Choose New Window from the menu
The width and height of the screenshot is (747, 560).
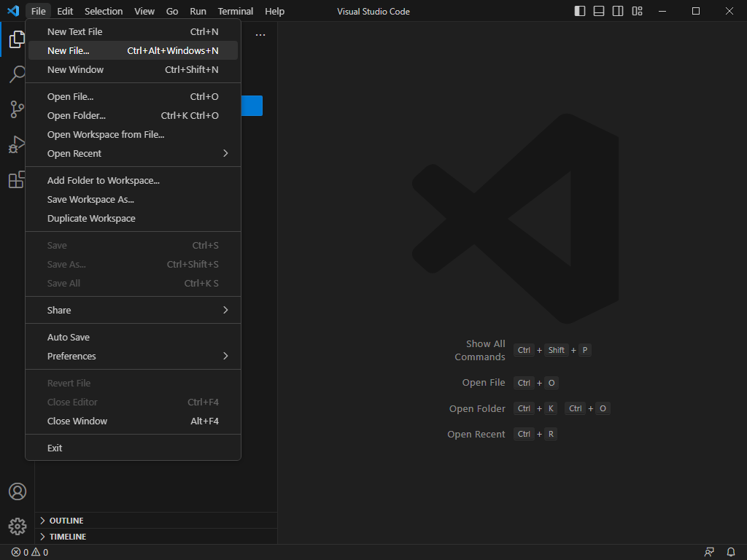[133, 69]
